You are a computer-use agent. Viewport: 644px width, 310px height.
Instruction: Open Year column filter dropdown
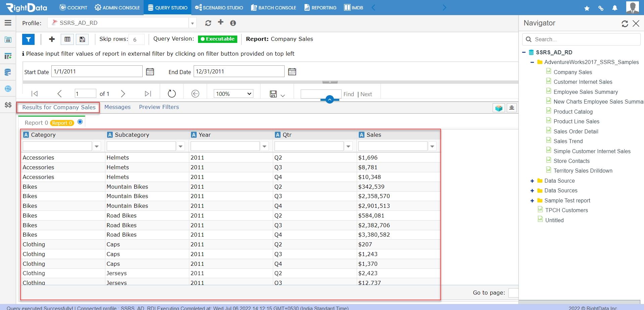tap(264, 146)
